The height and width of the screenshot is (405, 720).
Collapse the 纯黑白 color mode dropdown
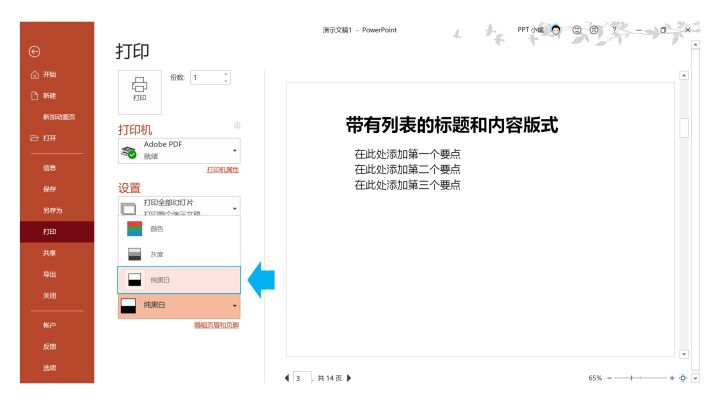pos(179,306)
